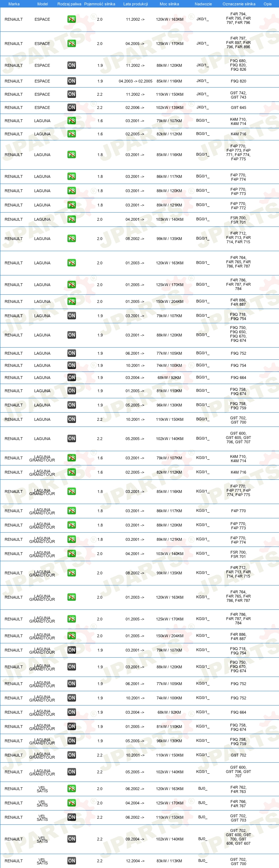The width and height of the screenshot is (279, 868).
Task: Click PB icon in Laguna 82kW/112KM row
Action: point(72,134)
